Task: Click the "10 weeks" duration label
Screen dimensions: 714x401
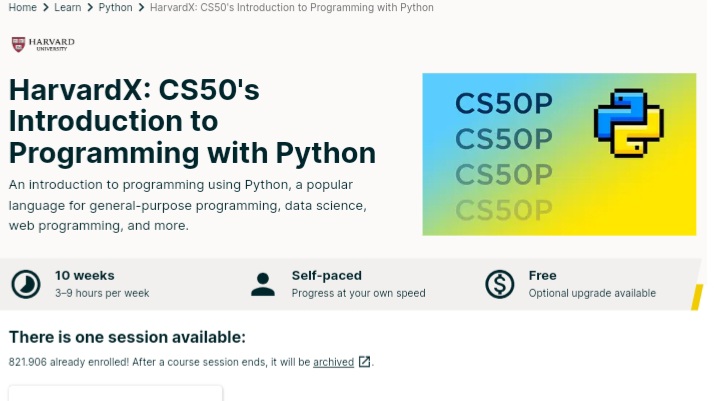Action: tap(85, 275)
